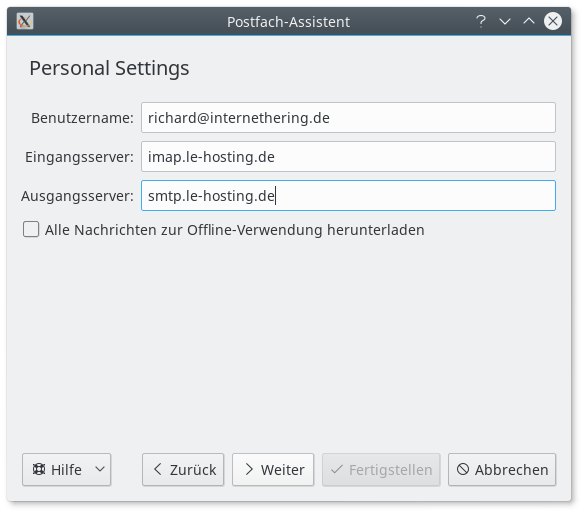Close the Postfach-Assistent dialog with the X icon
The height and width of the screenshot is (514, 584).
(x=553, y=21)
